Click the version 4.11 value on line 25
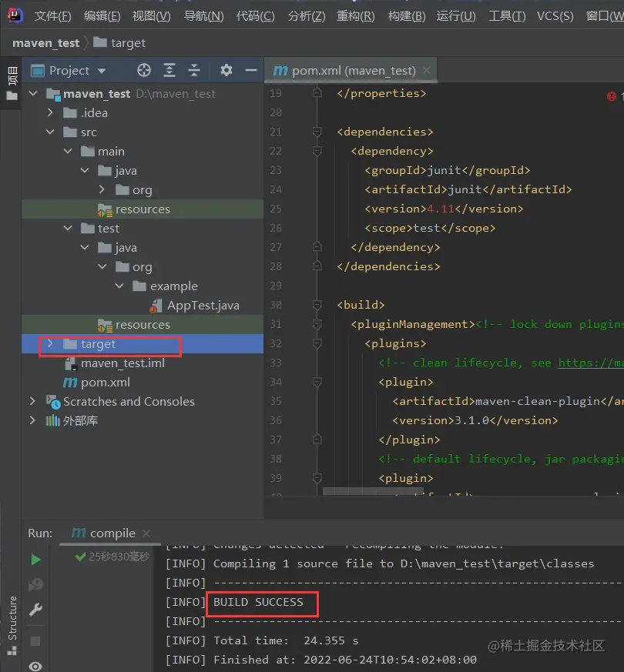The width and height of the screenshot is (624, 672). pyautogui.click(x=441, y=209)
